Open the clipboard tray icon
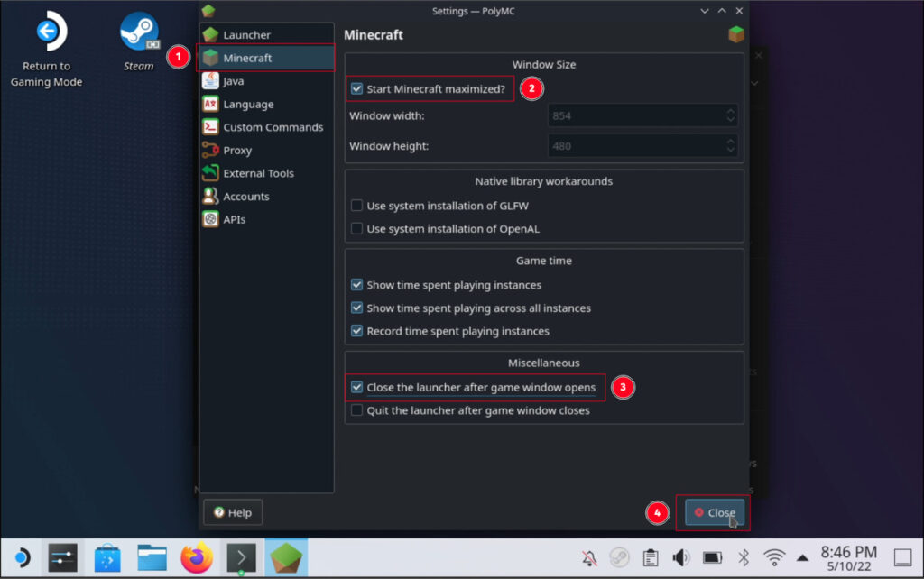Viewport: 924px width, 579px height. coord(651,557)
